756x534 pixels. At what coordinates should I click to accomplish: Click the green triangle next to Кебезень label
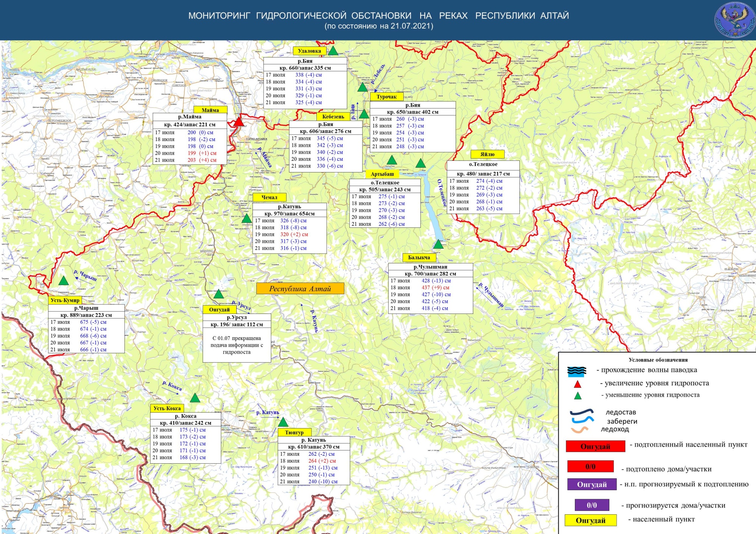pyautogui.click(x=364, y=114)
